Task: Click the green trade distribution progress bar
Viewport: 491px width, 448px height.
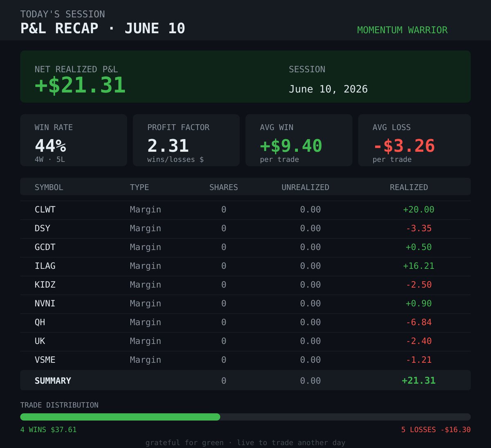Action: [x=120, y=417]
